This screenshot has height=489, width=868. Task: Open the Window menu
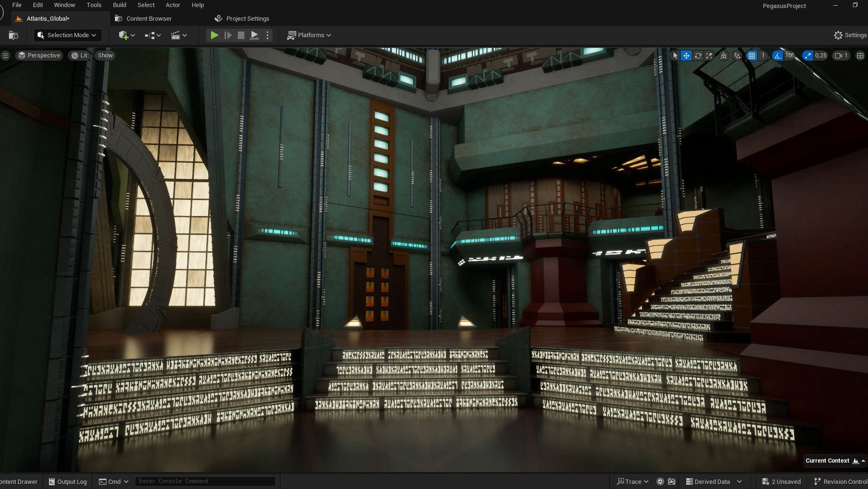click(65, 5)
